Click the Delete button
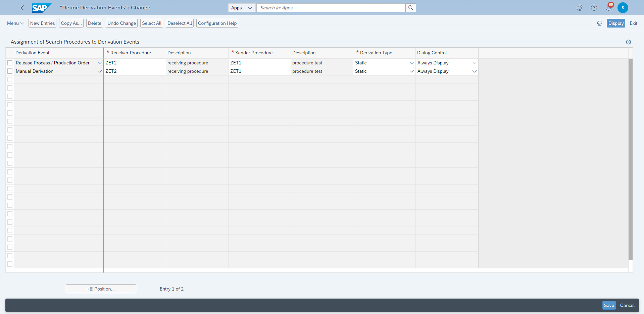 point(95,23)
